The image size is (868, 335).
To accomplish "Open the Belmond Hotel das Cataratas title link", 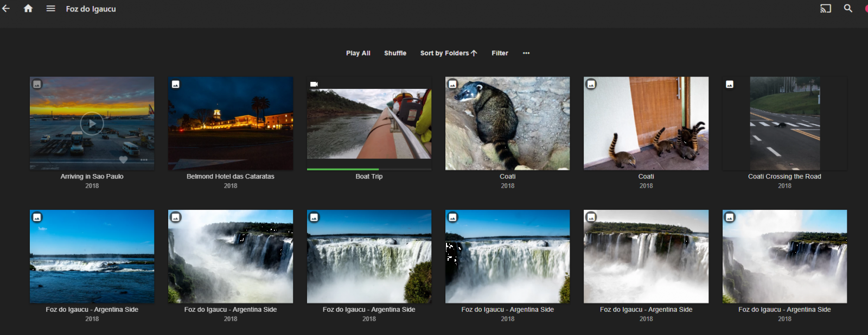I will [231, 177].
